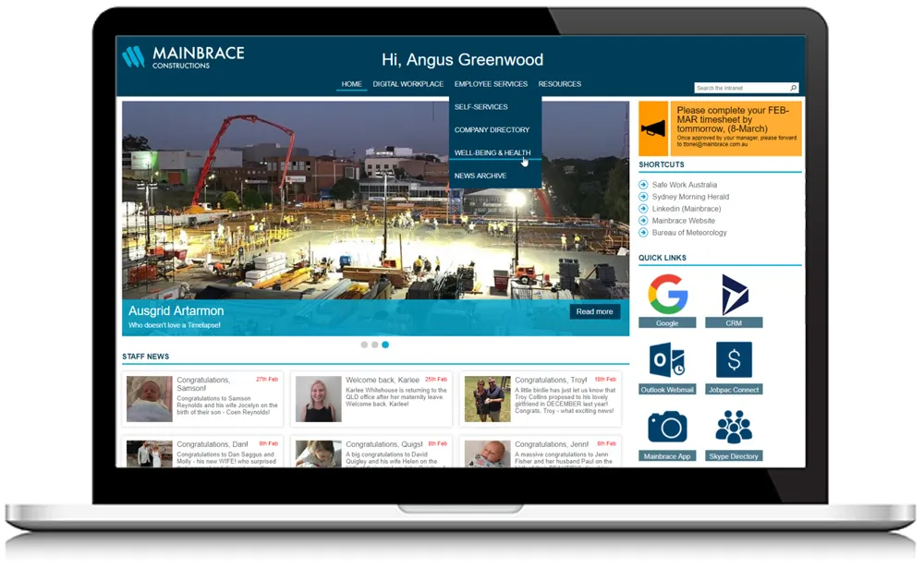Screen dimensions: 924x569
Task: Show the first carousel slide
Action: pos(364,345)
